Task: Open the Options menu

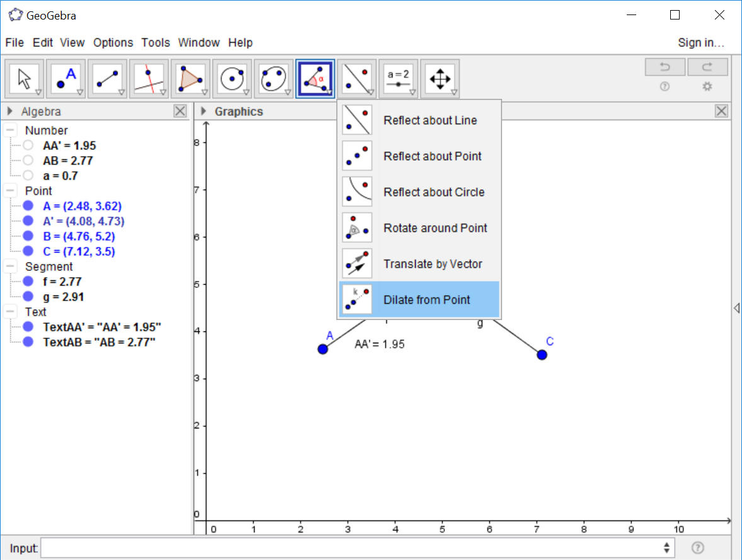Action: coord(113,42)
